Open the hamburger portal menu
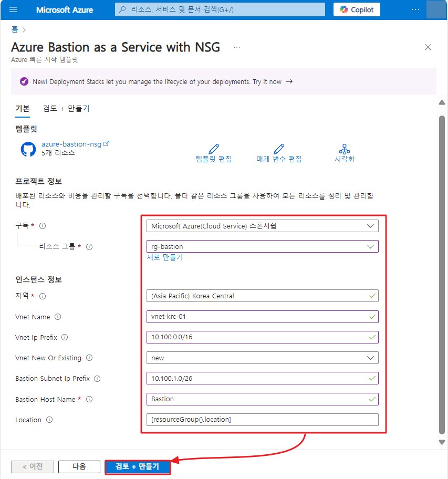448x479 pixels. click(x=13, y=10)
